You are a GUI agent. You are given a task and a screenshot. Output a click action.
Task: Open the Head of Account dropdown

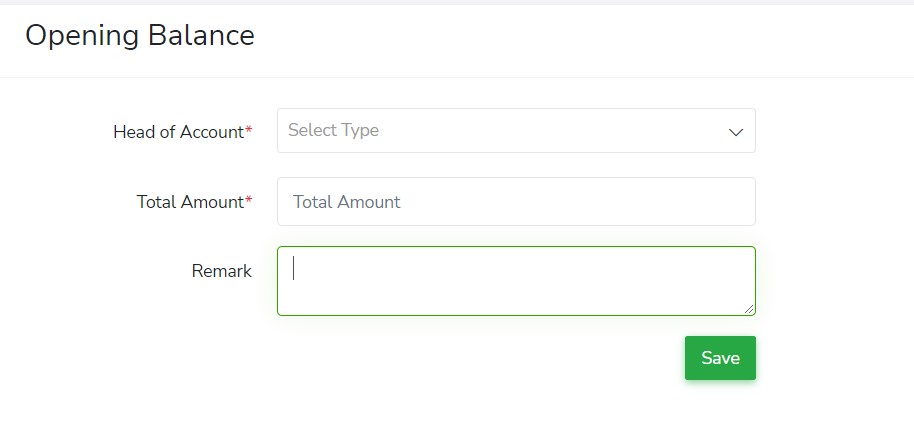click(516, 131)
